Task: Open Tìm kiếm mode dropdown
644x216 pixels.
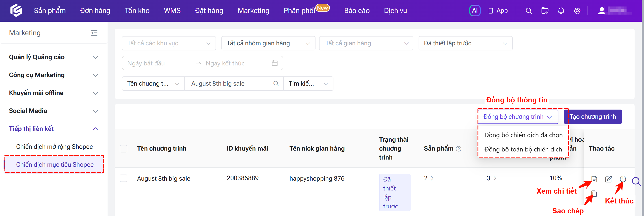Action: 308,84
